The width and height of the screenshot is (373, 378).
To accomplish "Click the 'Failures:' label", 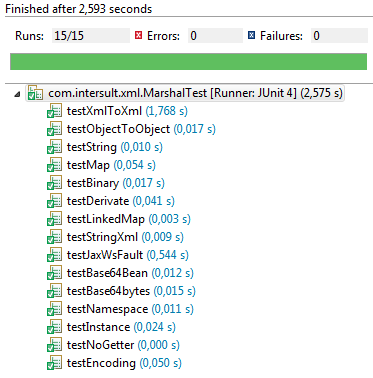I will [281, 36].
